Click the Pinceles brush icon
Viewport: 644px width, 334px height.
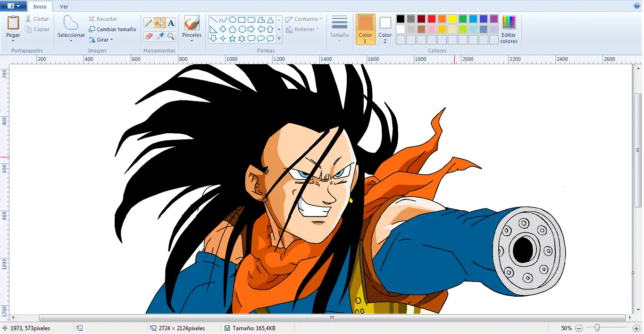[192, 23]
